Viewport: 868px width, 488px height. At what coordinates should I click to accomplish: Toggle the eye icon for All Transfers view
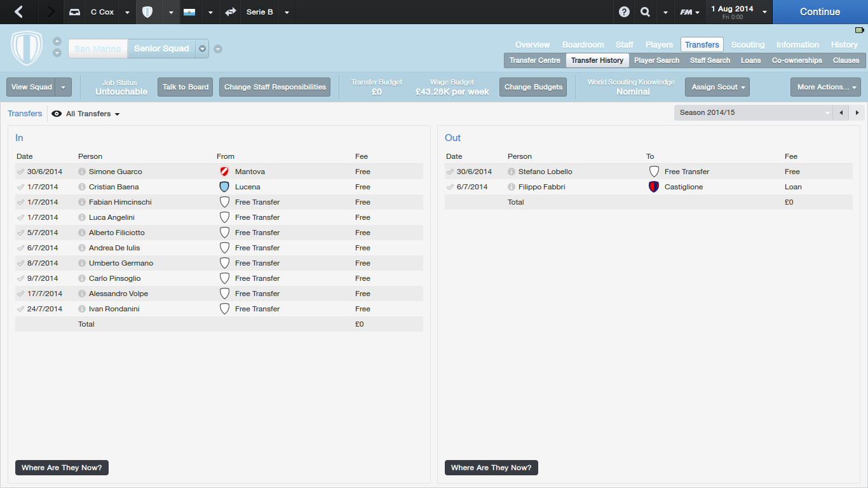tap(57, 114)
